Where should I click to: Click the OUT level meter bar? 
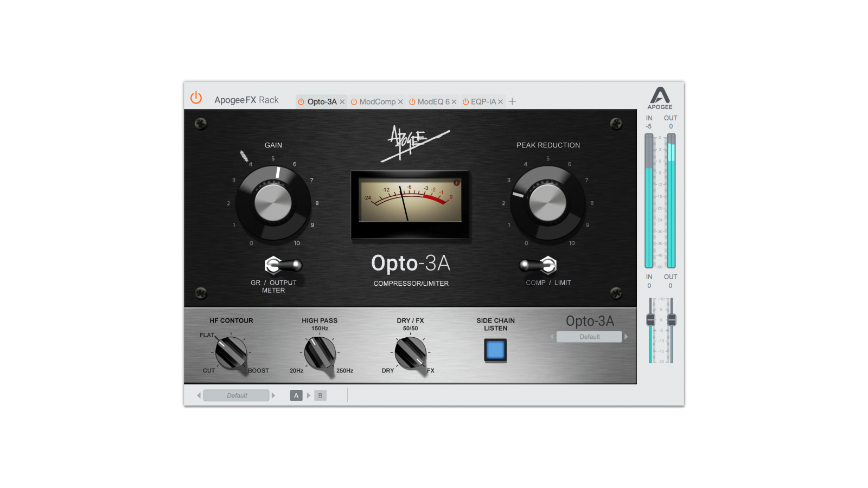tap(671, 201)
